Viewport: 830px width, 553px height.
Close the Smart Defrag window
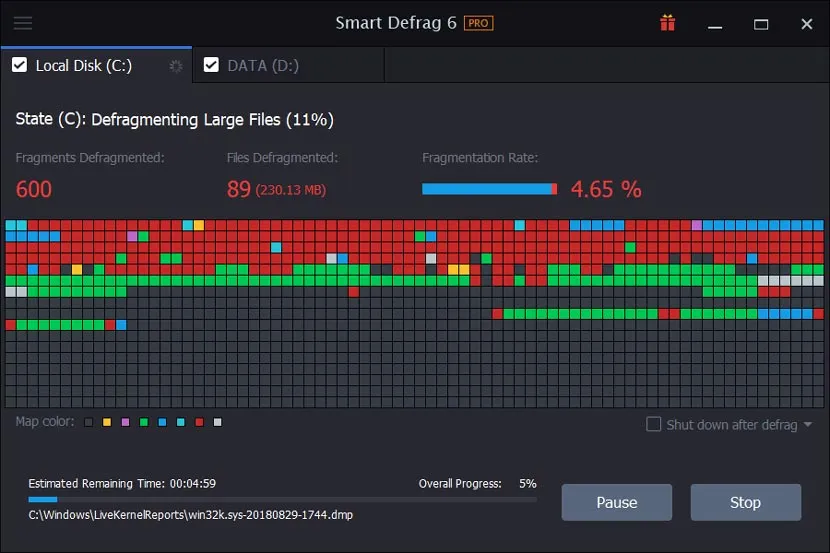(806, 23)
